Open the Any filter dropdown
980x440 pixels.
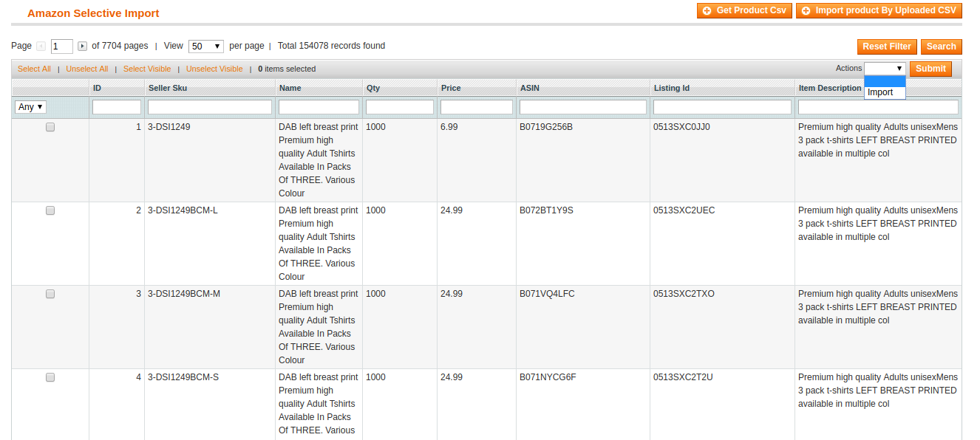30,107
